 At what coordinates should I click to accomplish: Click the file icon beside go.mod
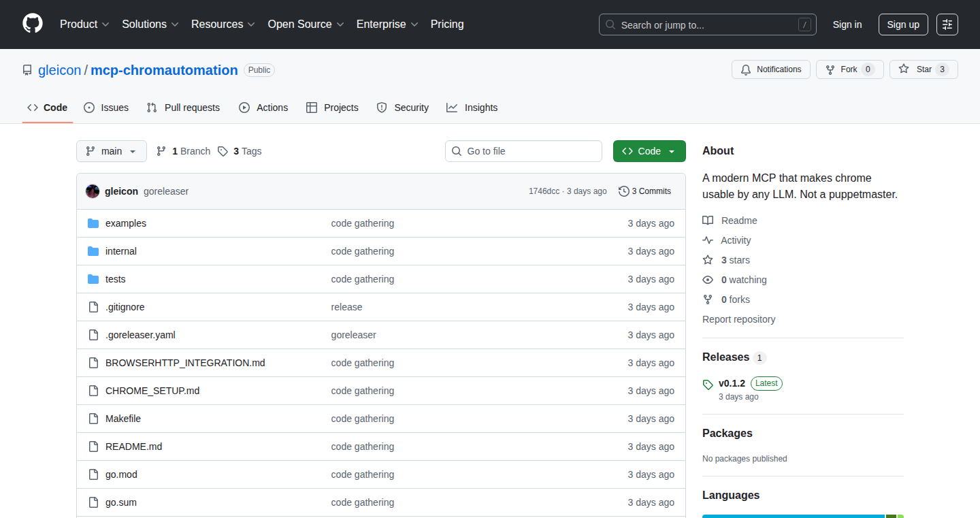pos(93,474)
